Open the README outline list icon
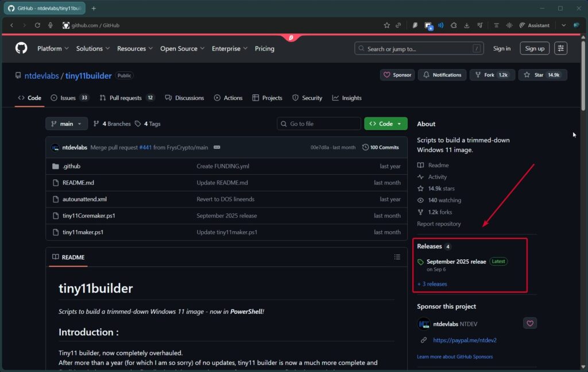 tap(397, 257)
